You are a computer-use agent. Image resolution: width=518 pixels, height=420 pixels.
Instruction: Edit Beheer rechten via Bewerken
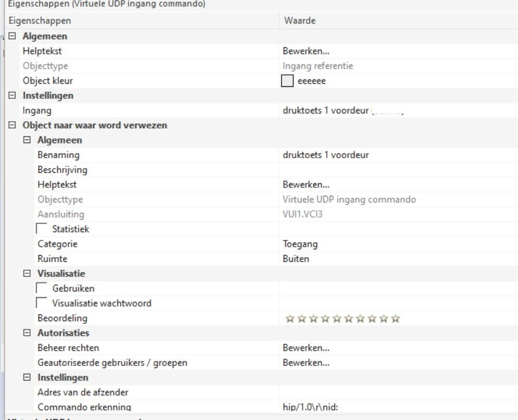306,348
